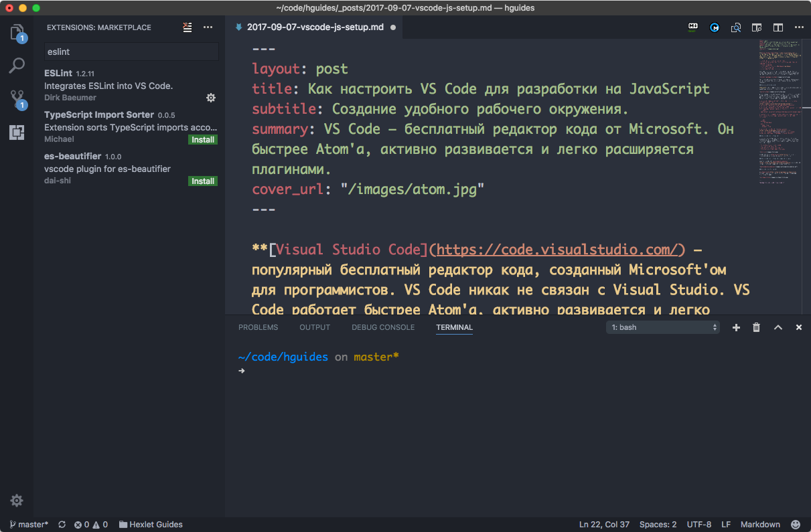811x532 pixels.
Task: Open the Search view in activity bar
Action: (16, 66)
